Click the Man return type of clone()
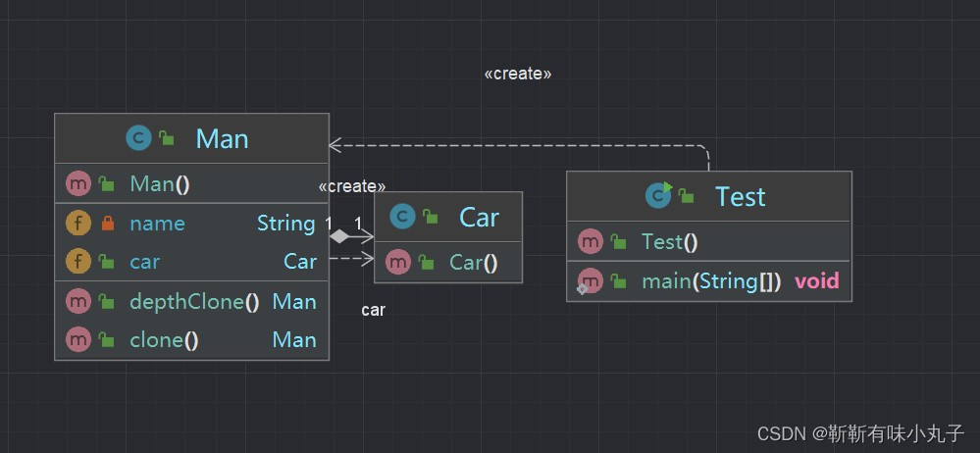 (294, 340)
